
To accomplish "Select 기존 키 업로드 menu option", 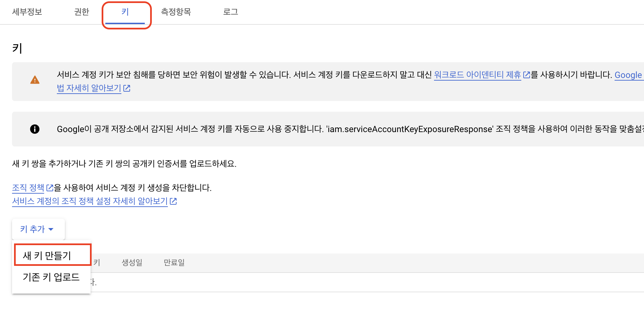I will click(51, 277).
